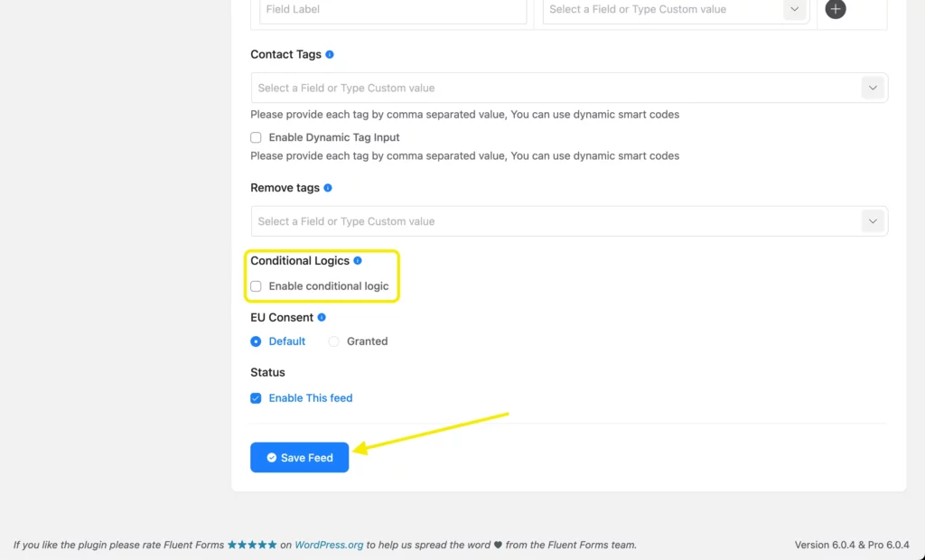The image size is (925, 560).
Task: Select the Granted radio button under EU Consent
Action: click(x=333, y=341)
